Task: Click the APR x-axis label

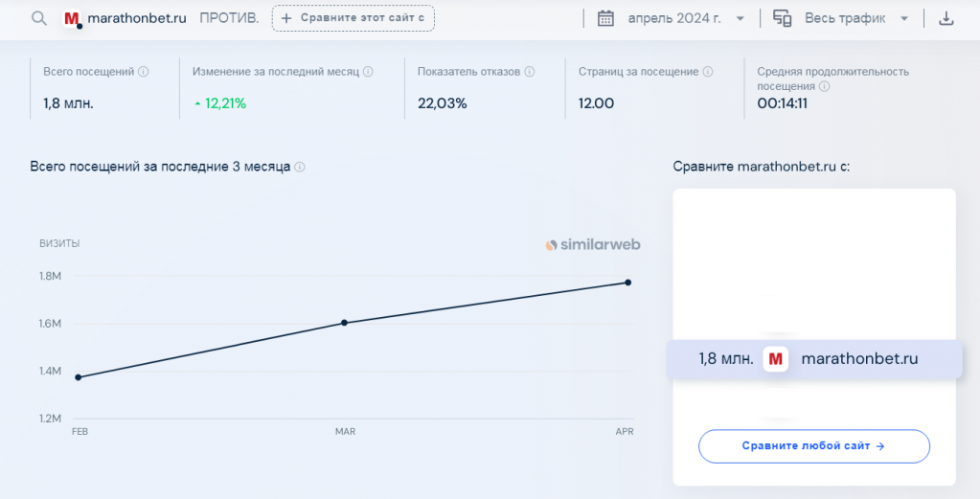Action: point(625,432)
